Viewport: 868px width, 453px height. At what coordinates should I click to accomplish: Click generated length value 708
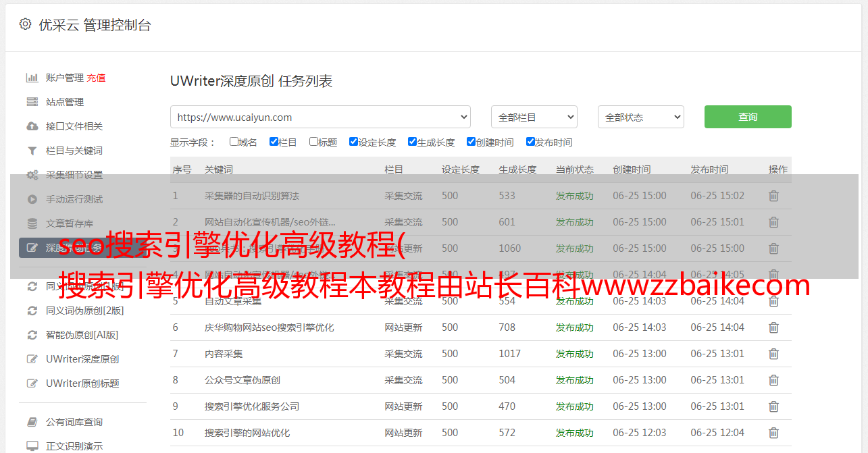507,327
